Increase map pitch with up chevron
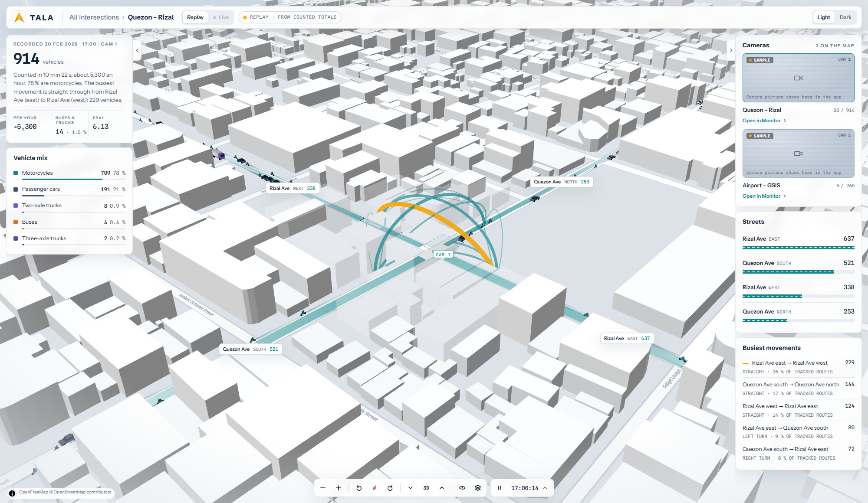Image resolution: width=868 pixels, height=503 pixels. [x=442, y=488]
